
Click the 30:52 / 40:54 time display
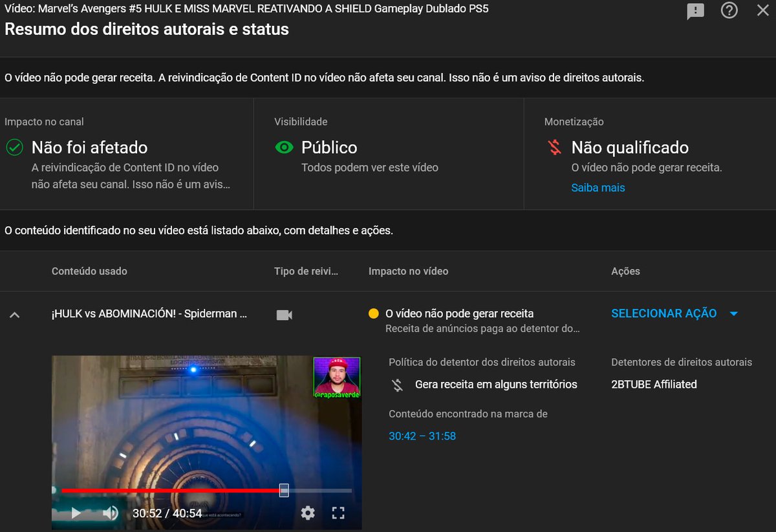coord(167,513)
